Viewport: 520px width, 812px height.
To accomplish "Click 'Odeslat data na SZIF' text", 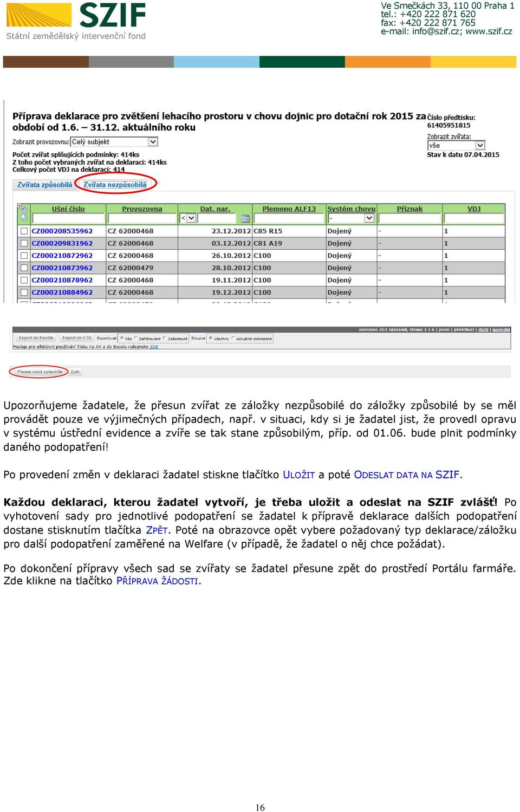I will 406,475.
